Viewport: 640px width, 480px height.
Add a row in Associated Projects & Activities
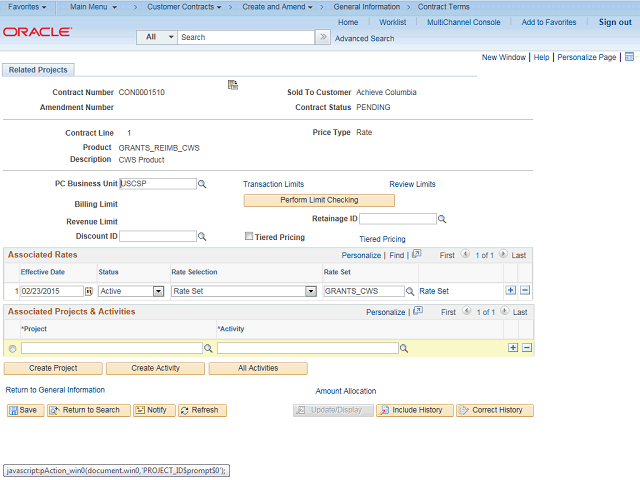point(513,347)
